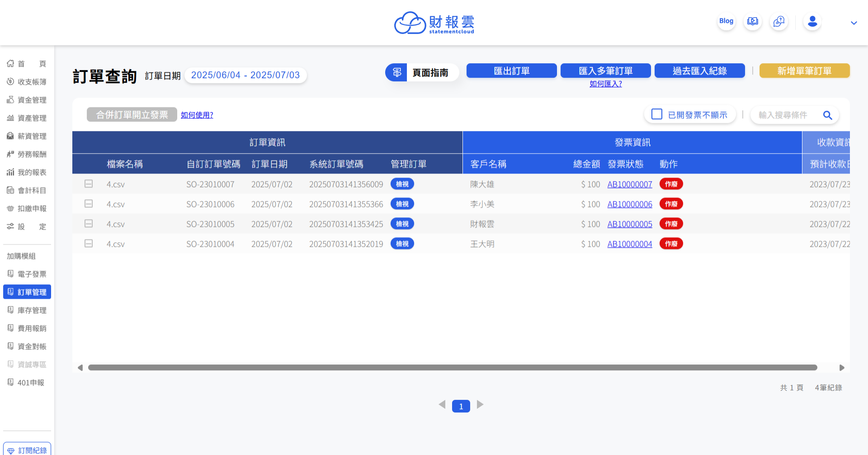Click the 頁面指南 guide icon
This screenshot has height=455, width=868.
pyautogui.click(x=396, y=72)
